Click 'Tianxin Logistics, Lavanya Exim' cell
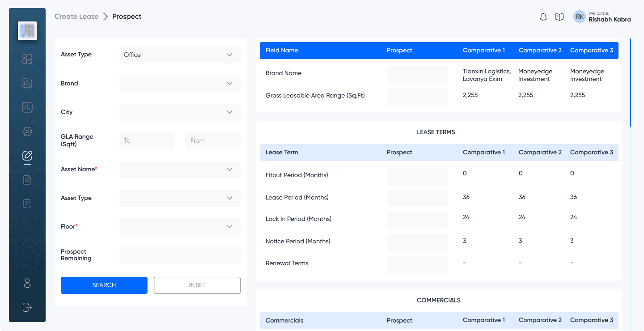The height and width of the screenshot is (331, 644). click(x=487, y=75)
